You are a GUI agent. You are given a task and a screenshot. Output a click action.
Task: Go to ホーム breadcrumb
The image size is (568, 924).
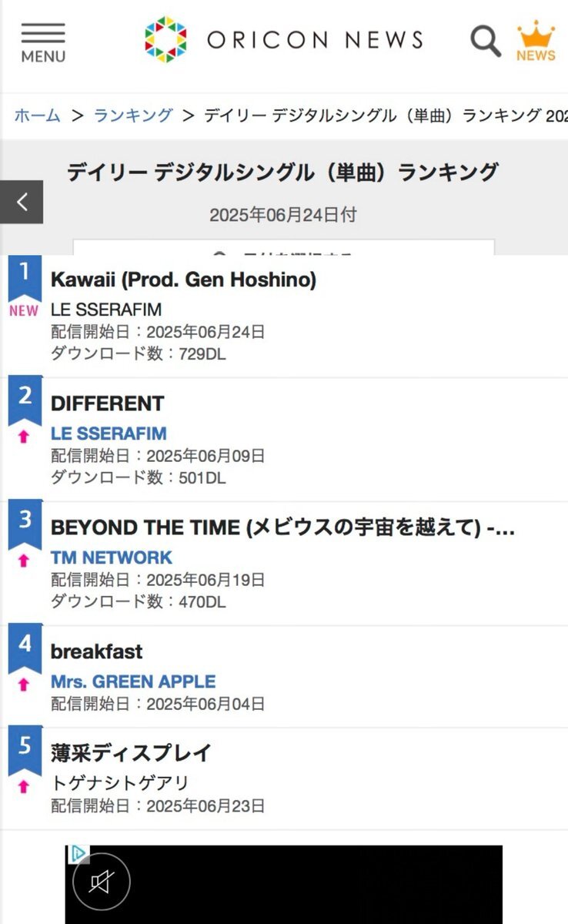[x=37, y=115]
